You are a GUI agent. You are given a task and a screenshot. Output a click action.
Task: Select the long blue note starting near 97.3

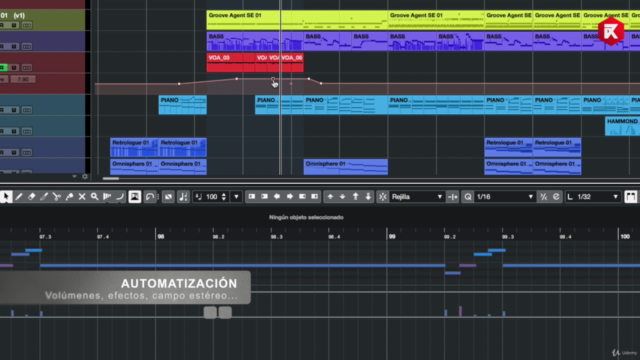(x=242, y=266)
